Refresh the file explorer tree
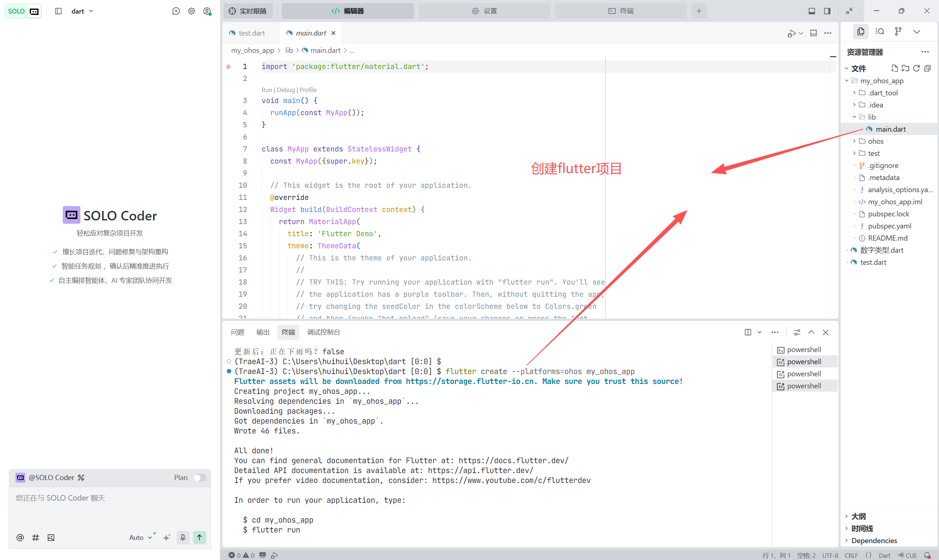The height and width of the screenshot is (560, 939). pos(916,68)
